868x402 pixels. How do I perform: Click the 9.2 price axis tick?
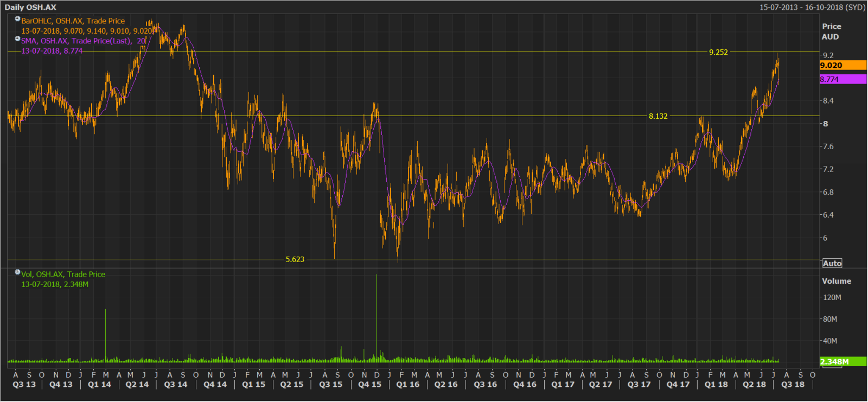point(828,55)
